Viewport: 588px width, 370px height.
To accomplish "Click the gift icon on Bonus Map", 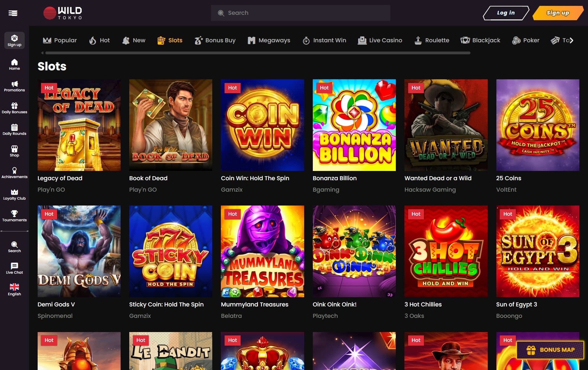I will tap(531, 350).
